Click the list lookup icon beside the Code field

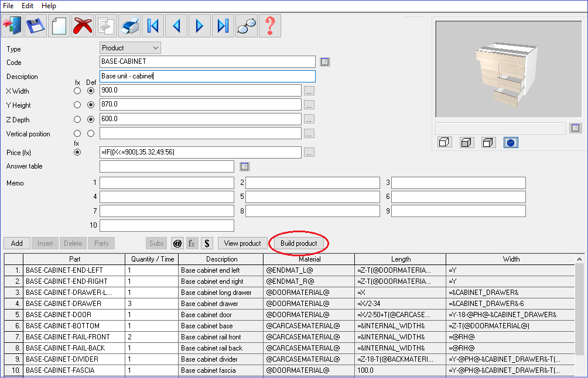[x=325, y=62]
